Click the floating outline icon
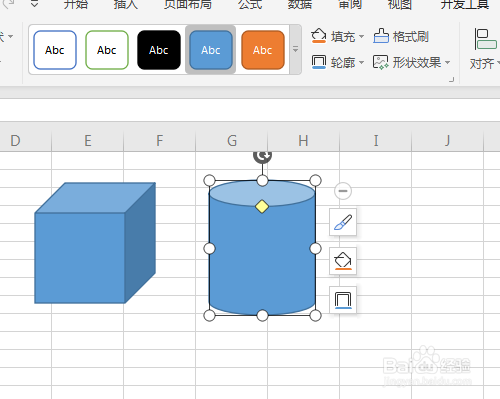This screenshot has width=500, height=399. point(343,300)
